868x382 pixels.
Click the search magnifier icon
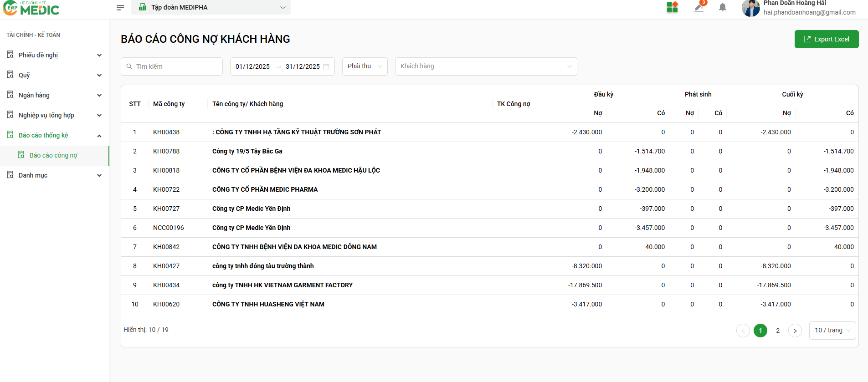tap(129, 66)
